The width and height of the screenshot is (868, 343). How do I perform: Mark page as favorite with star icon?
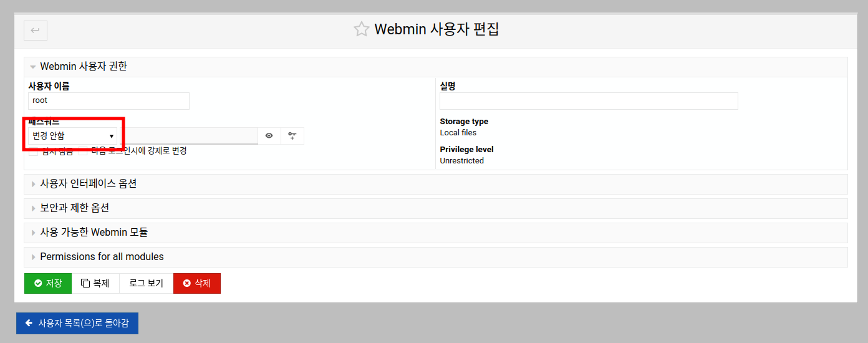[x=362, y=29]
